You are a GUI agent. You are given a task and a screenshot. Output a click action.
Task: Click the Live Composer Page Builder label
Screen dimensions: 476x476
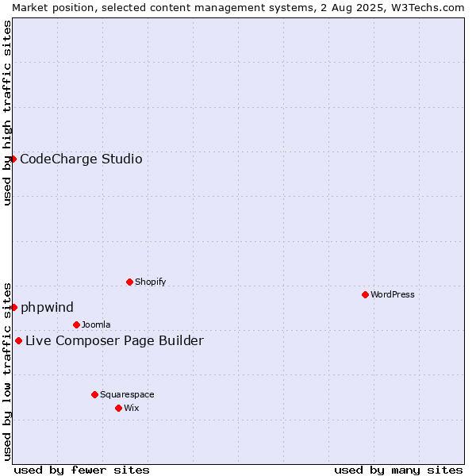pos(114,341)
